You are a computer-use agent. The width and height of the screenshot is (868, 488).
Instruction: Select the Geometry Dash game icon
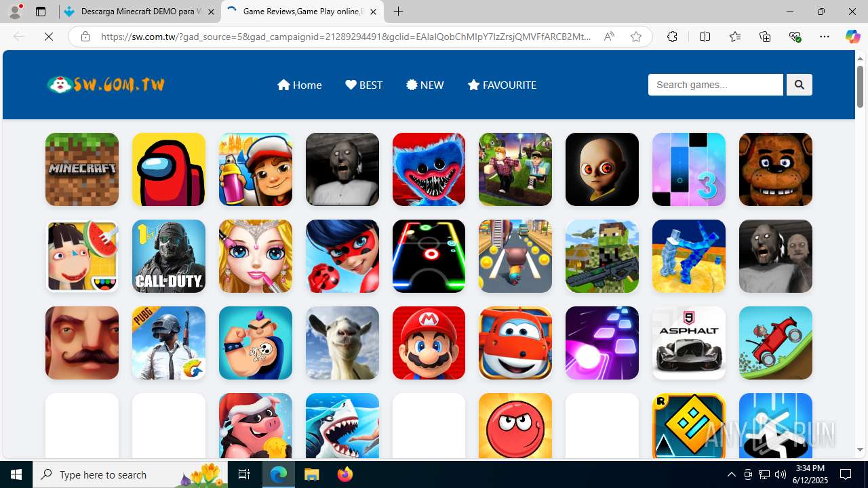pos(689,426)
